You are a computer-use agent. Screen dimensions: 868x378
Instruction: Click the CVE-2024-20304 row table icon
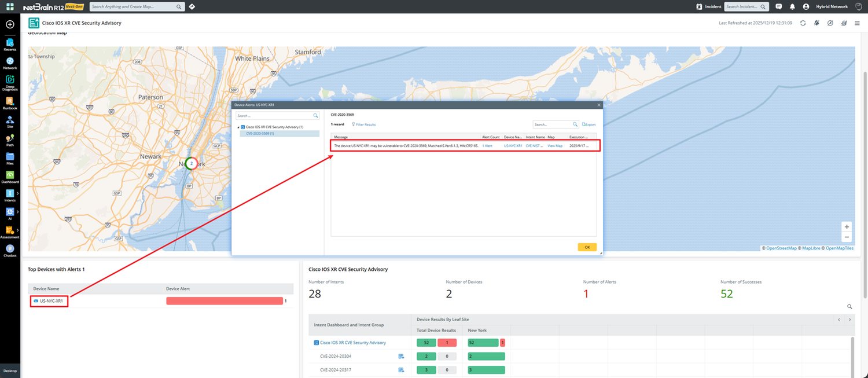tap(402, 356)
